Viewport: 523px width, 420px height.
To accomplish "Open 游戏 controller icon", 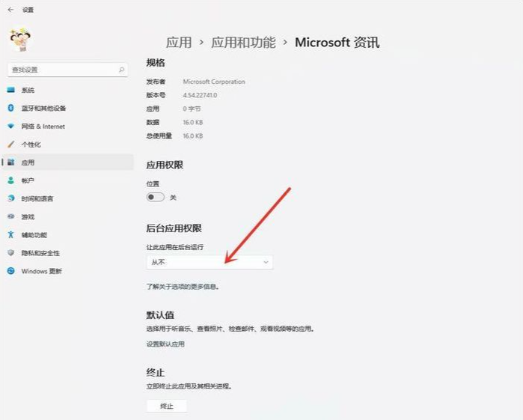I will 11,216.
